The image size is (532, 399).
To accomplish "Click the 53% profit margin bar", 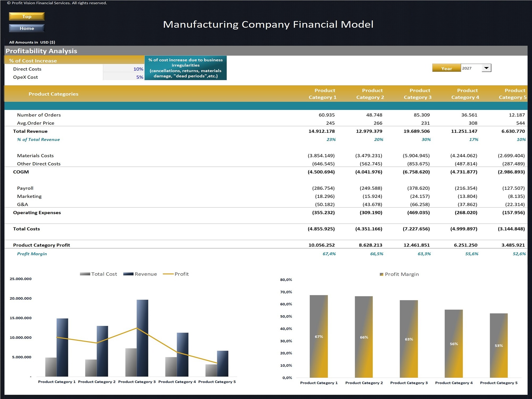I will 499,345.
